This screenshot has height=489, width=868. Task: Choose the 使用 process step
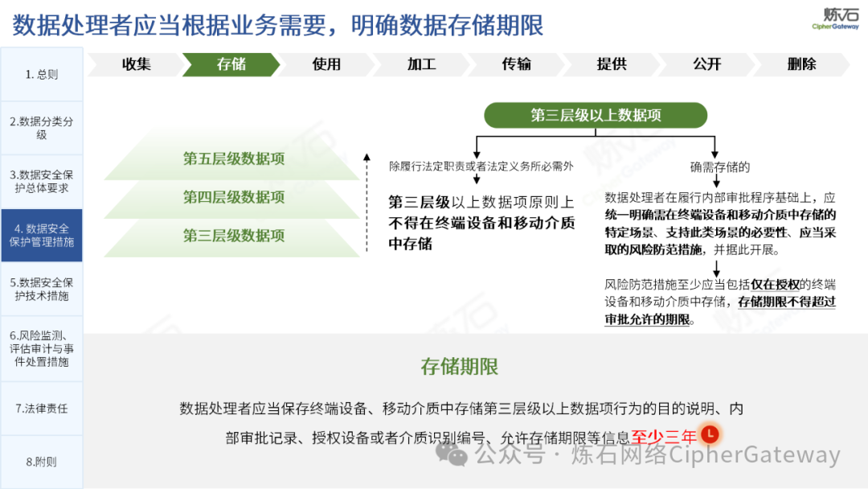(x=326, y=64)
